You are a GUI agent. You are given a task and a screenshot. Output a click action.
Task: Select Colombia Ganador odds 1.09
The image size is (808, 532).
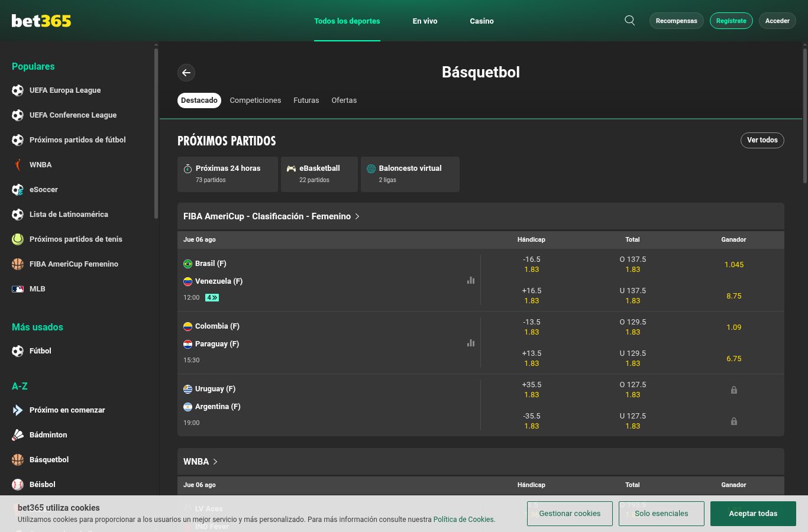pyautogui.click(x=734, y=327)
